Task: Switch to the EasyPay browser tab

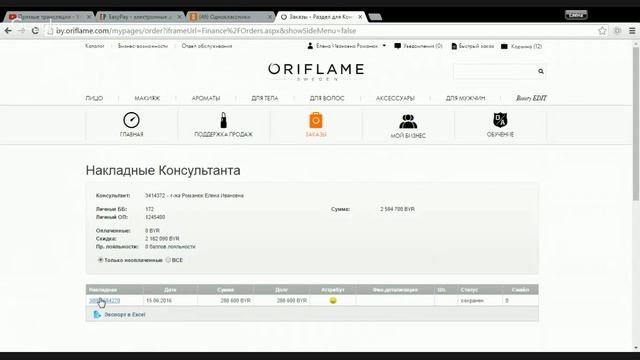Action: tap(140, 17)
